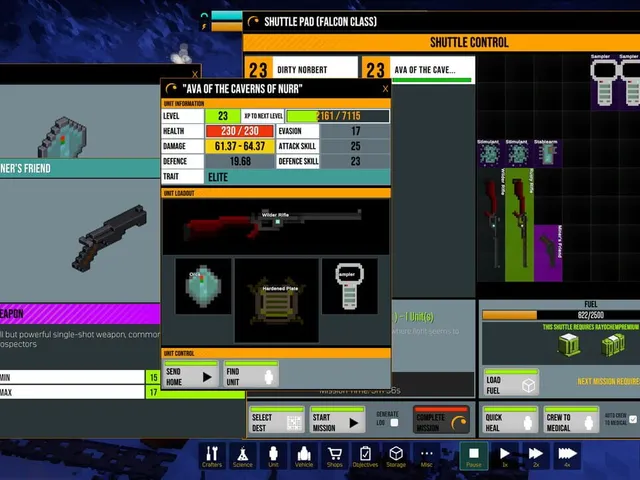
Task: Select the Stablearm item in shuttle inventory
Action: click(548, 153)
